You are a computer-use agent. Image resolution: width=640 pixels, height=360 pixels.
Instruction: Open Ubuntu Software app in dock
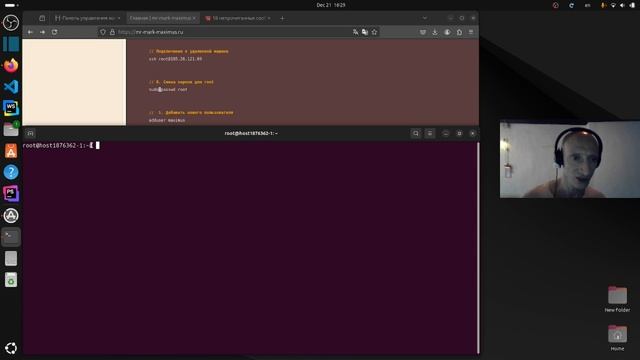click(x=11, y=151)
